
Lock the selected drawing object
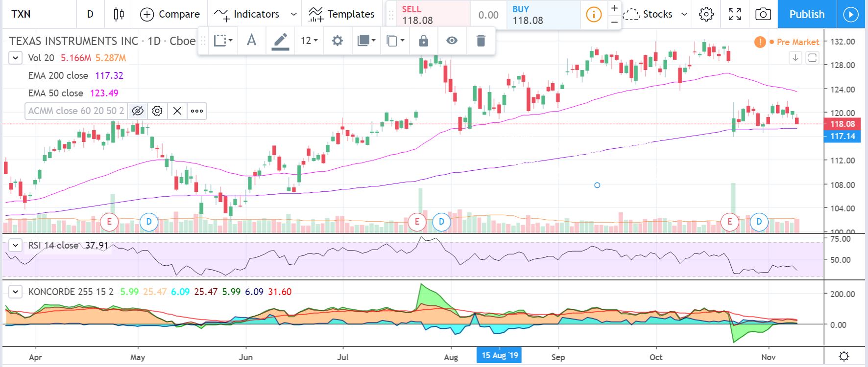point(423,41)
